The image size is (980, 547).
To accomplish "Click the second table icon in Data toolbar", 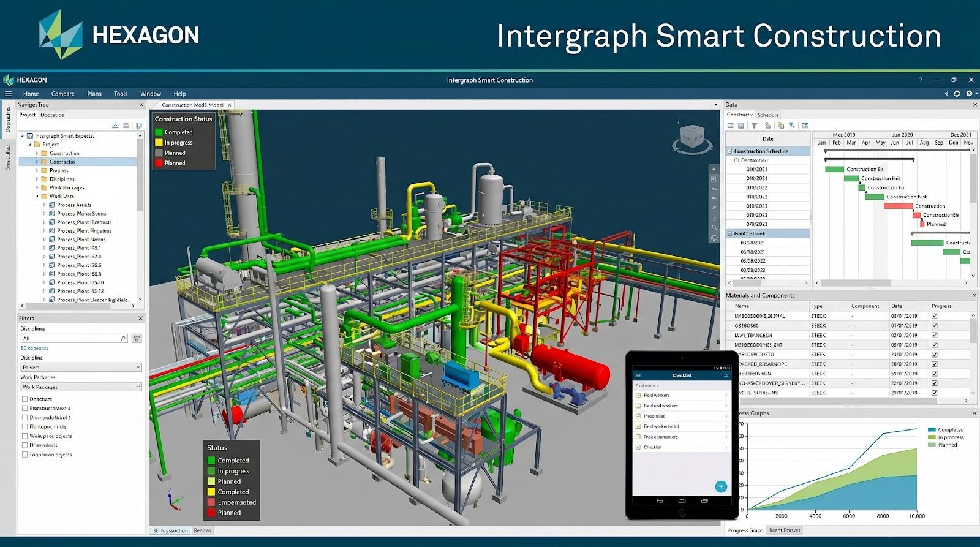I will coord(741,125).
